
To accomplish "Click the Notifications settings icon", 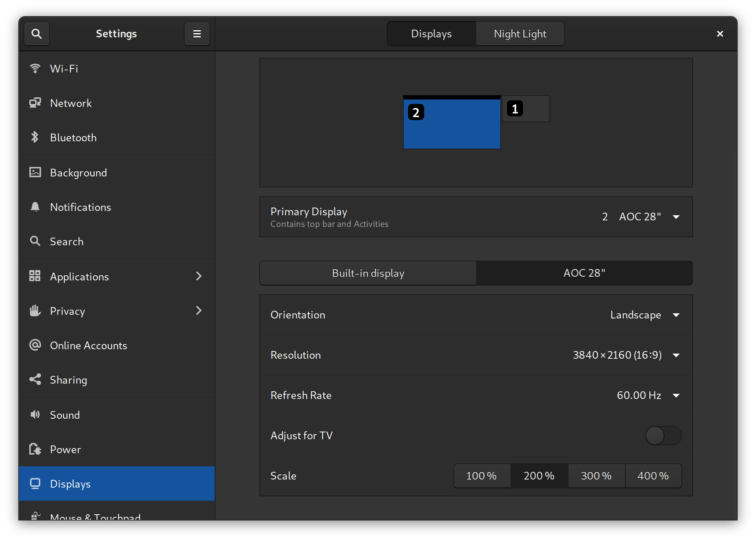I will pyautogui.click(x=35, y=207).
